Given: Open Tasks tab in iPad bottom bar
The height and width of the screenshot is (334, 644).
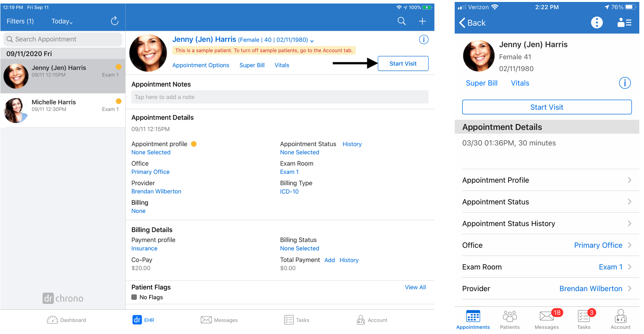Looking at the screenshot, I should pyautogui.click(x=297, y=320).
